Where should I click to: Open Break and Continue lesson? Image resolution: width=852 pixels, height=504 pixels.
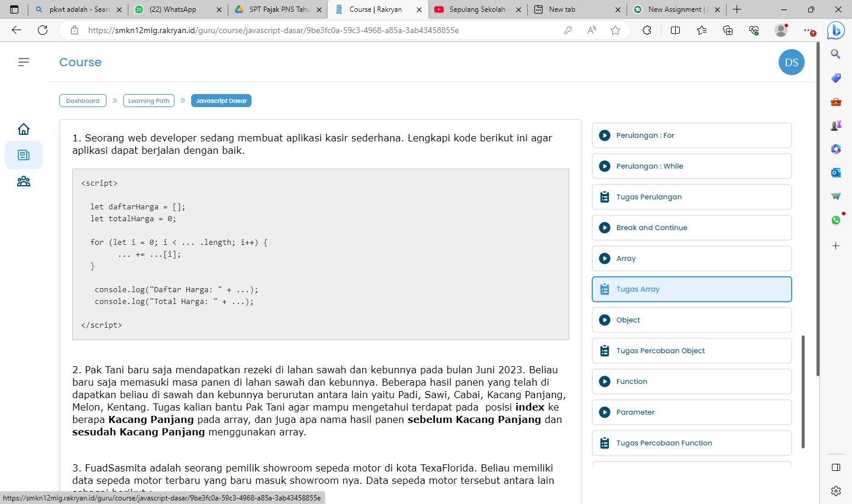(x=692, y=228)
